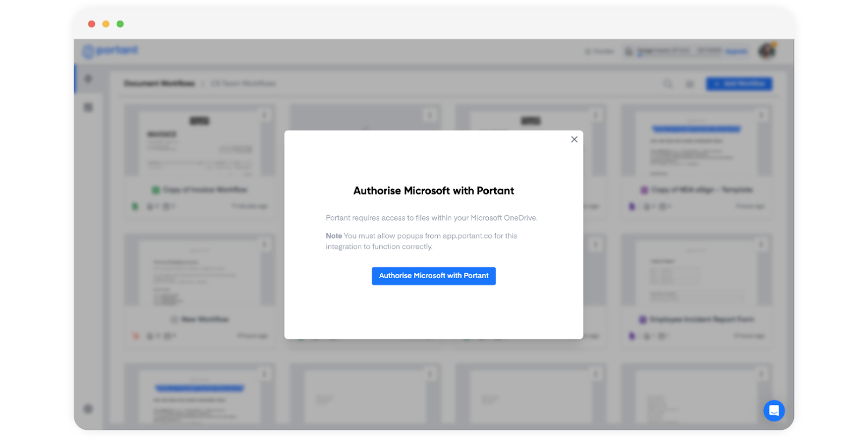Click the green macOS window maximize dot
868x438 pixels.
point(120,24)
